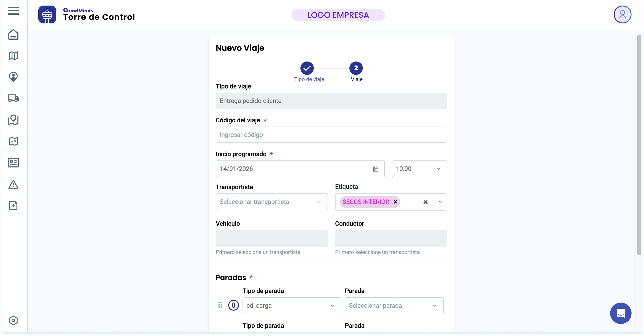Click the download file icon in sidebar

pos(13,205)
